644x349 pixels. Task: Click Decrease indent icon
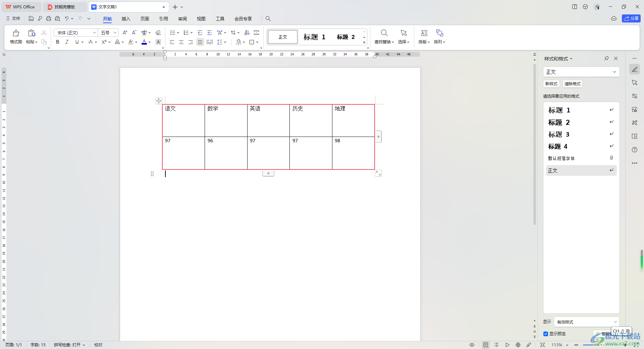coord(200,33)
